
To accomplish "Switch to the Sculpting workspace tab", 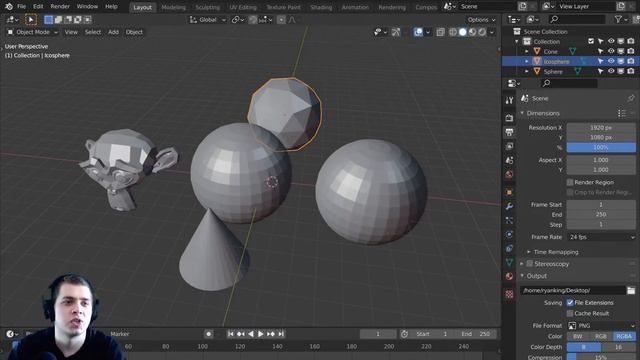I will click(207, 7).
